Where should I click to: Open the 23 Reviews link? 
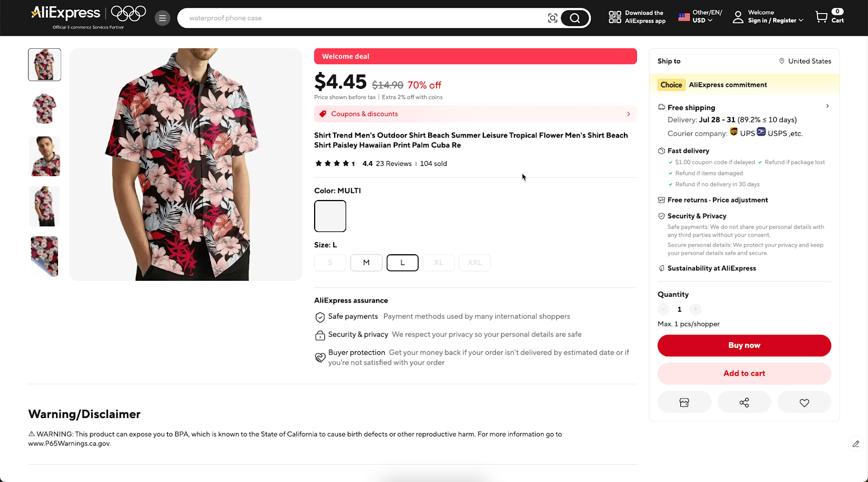[x=394, y=164]
